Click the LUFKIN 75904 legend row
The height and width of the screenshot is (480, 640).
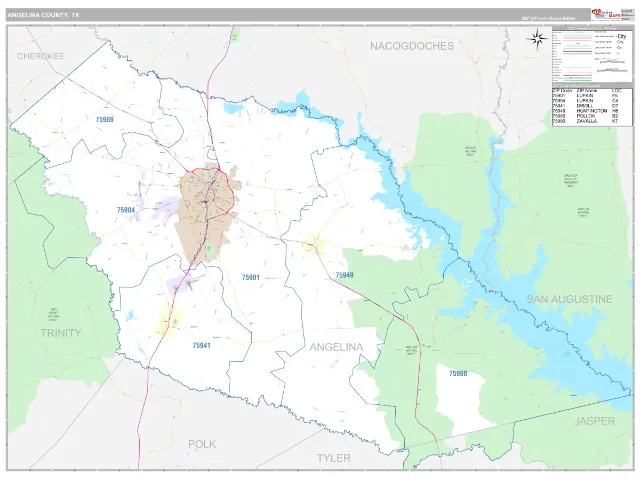pos(586,101)
